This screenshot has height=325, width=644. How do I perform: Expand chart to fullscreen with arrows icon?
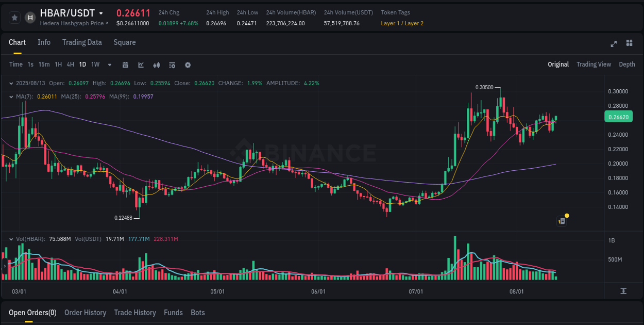coord(614,44)
